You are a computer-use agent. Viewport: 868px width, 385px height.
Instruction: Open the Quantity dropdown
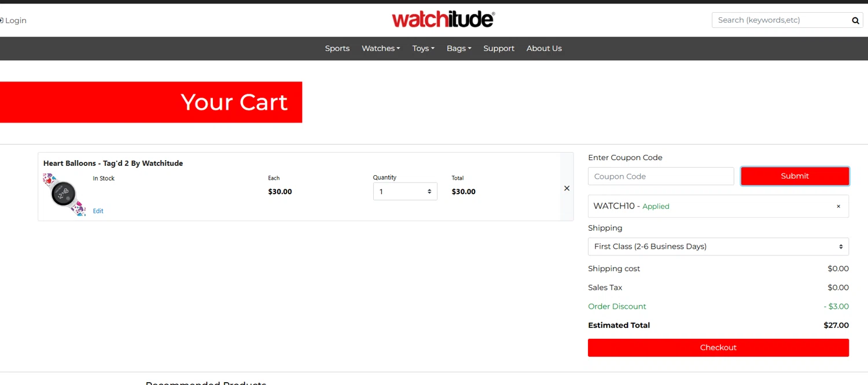point(405,191)
